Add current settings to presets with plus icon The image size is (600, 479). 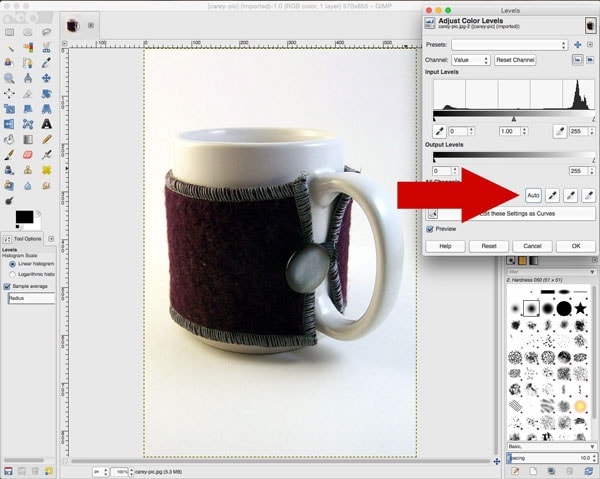click(x=577, y=45)
